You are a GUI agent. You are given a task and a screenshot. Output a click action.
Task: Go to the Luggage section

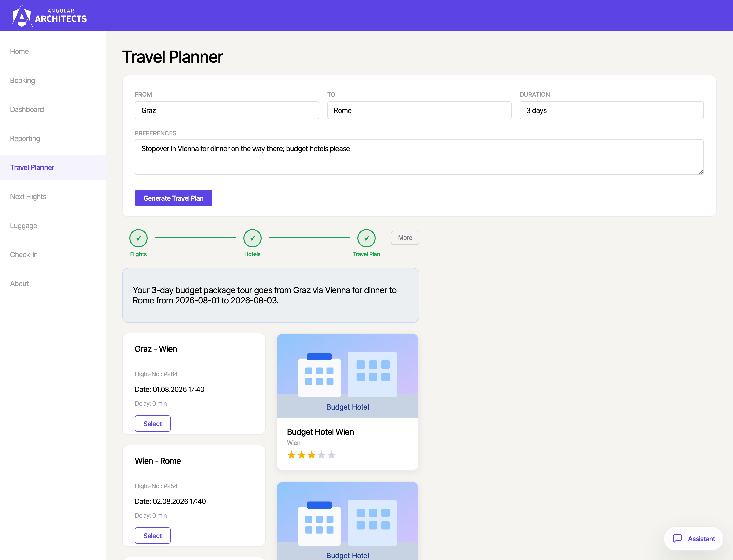click(x=23, y=225)
